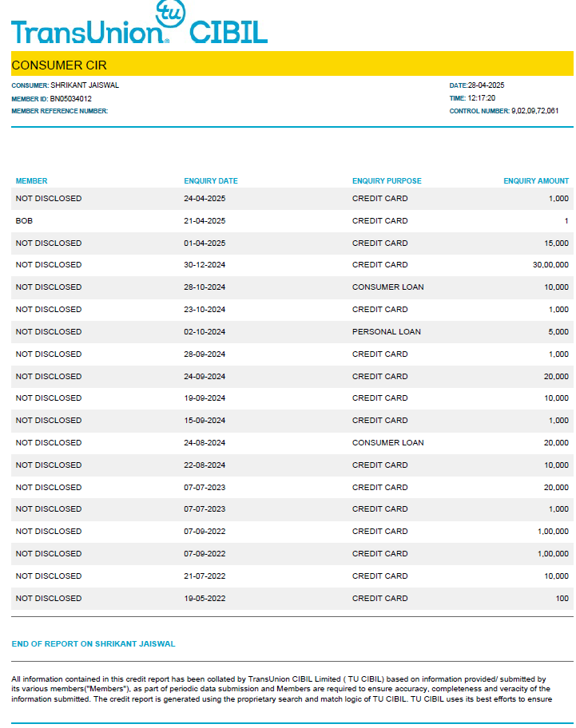Select enquiry date 23-10-2024

click(x=205, y=309)
